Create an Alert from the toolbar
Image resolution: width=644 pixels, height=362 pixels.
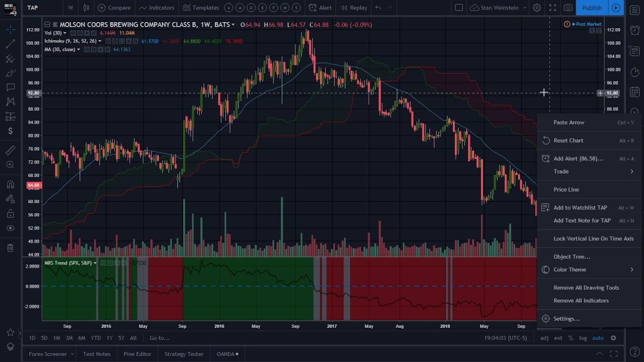320,8
